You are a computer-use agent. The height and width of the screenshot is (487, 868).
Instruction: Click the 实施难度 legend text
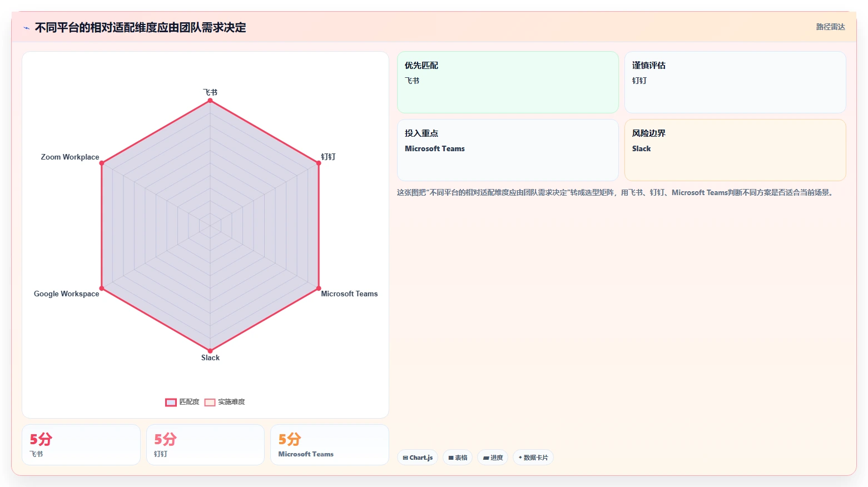231,402
